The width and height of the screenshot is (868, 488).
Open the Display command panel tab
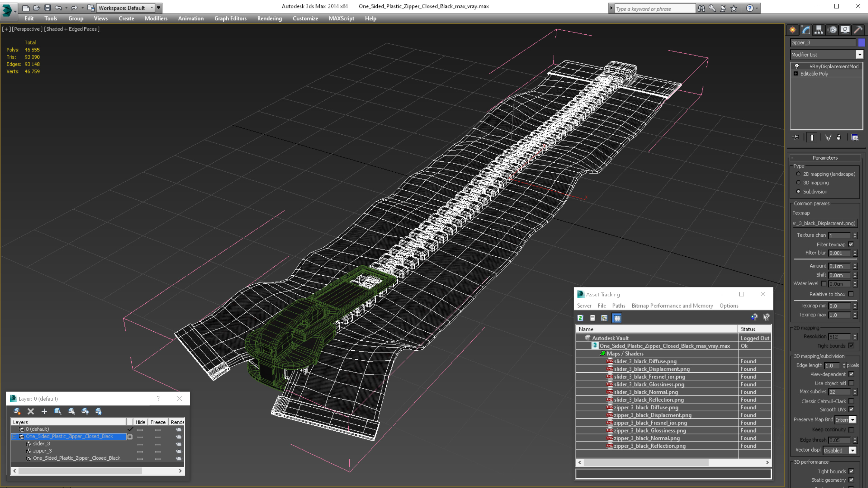pos(845,30)
